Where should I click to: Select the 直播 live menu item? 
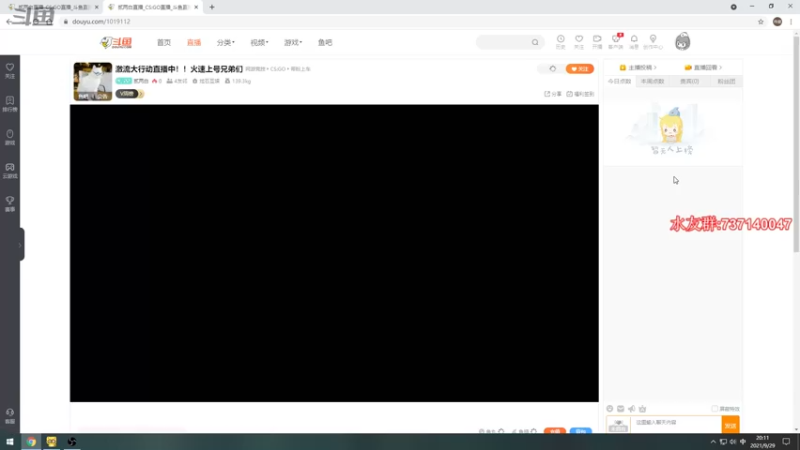pos(194,42)
